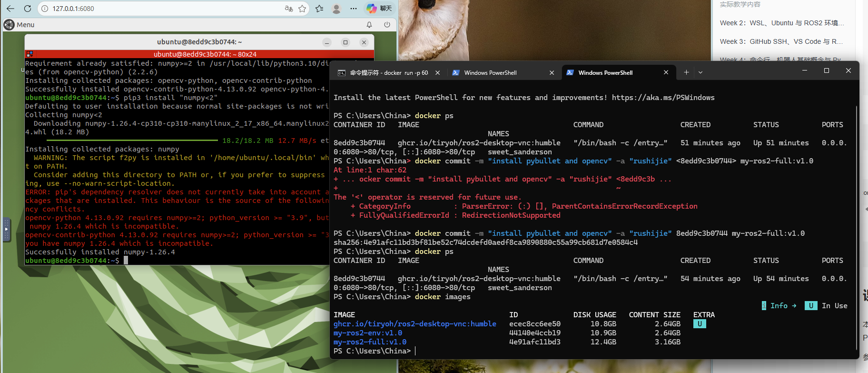Select the active Windows PowerShell tab
Screen dimensions: 868x373
pyautogui.click(x=618, y=73)
